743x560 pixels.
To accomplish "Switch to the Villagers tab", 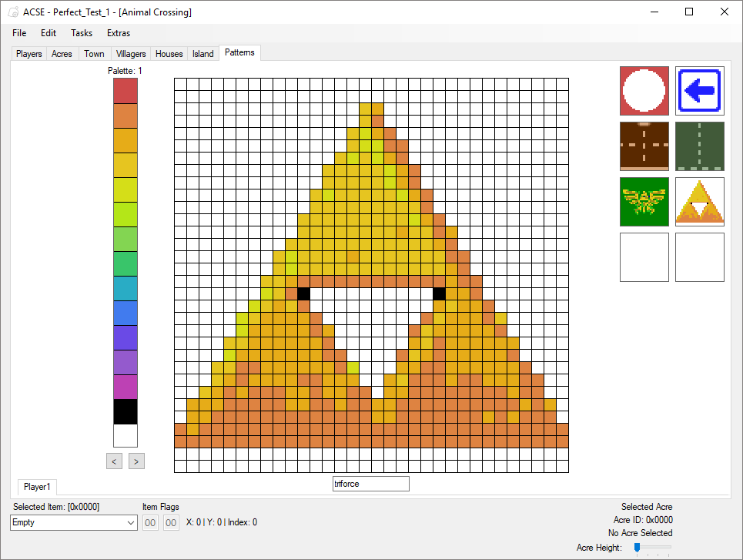I will tap(131, 54).
